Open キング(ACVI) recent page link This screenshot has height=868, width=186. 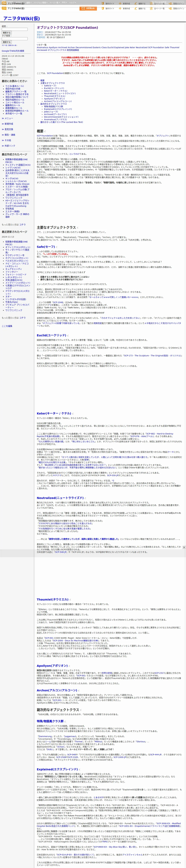[x=12, y=178]
